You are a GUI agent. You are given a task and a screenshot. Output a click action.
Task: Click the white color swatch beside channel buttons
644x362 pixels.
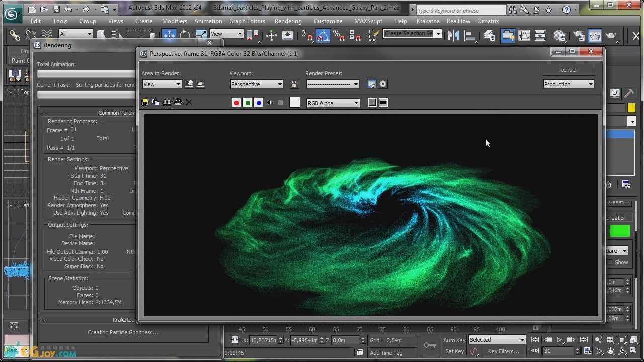[295, 103]
